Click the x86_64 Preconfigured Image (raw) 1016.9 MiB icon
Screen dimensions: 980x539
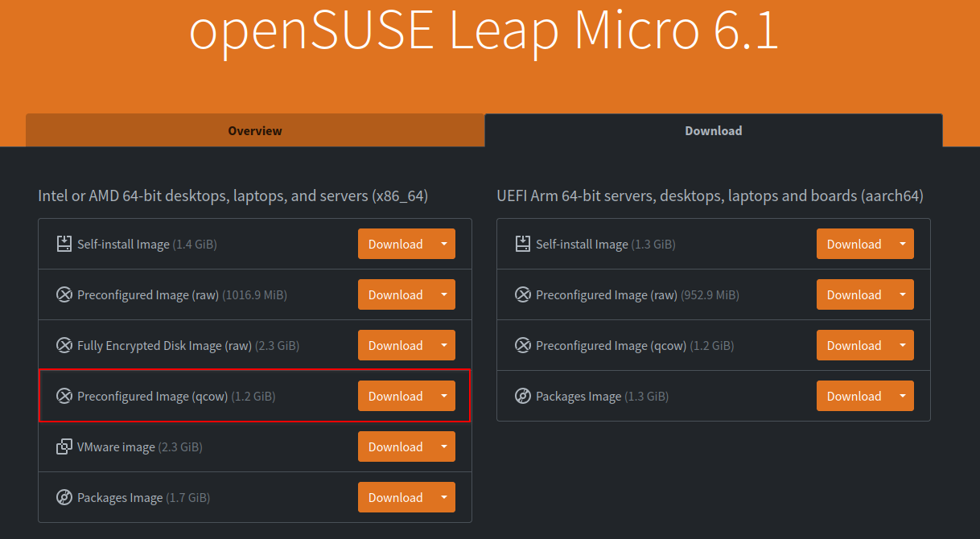tap(64, 294)
